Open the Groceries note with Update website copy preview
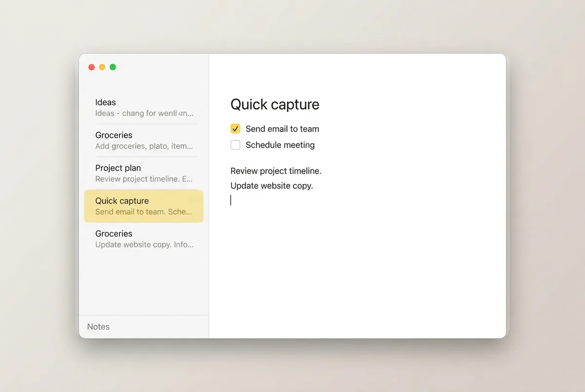Viewport: 585px width, 392px height. 144,239
